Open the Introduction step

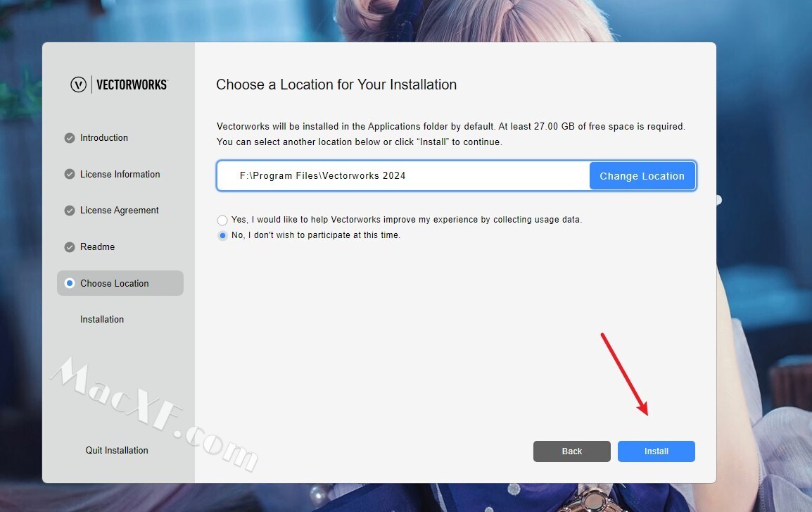coord(103,138)
